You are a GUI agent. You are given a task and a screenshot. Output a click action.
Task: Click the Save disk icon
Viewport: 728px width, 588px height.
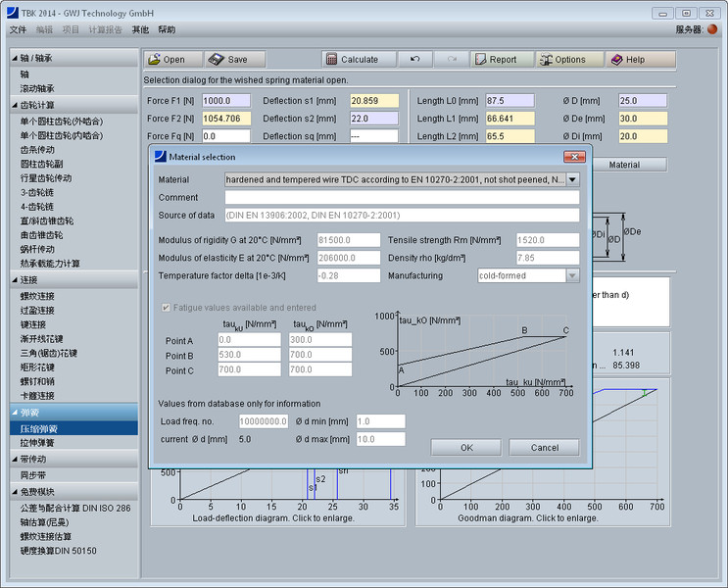217,60
